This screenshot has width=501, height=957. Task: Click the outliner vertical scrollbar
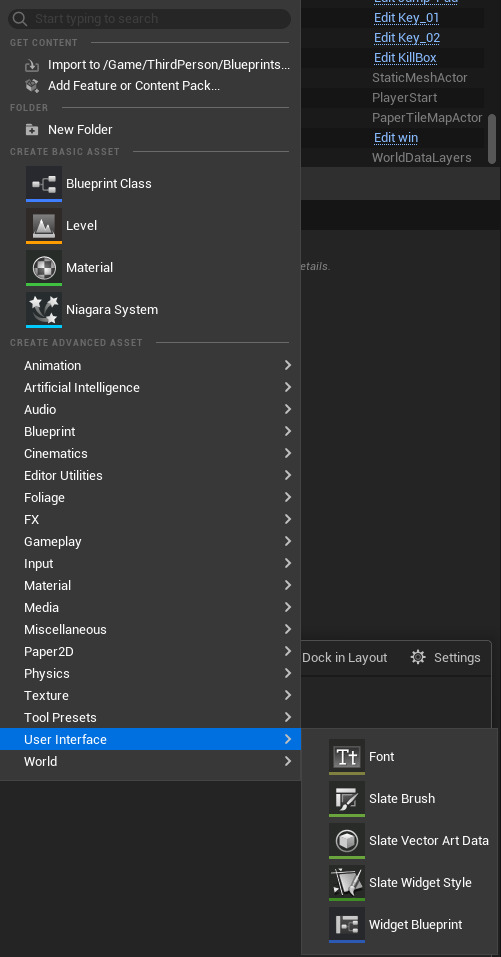[492, 138]
